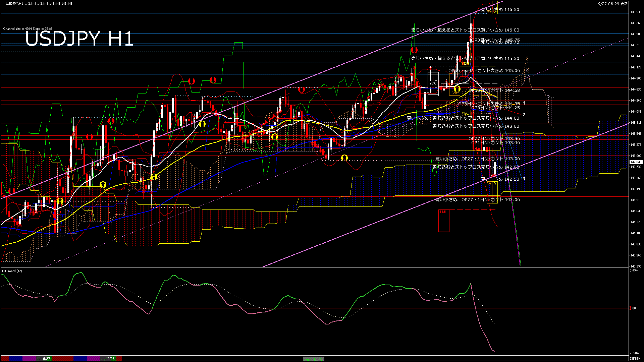Image resolution: width=644 pixels, height=362 pixels.
Task: Click the Channel size and Slope readout
Action: point(28,29)
